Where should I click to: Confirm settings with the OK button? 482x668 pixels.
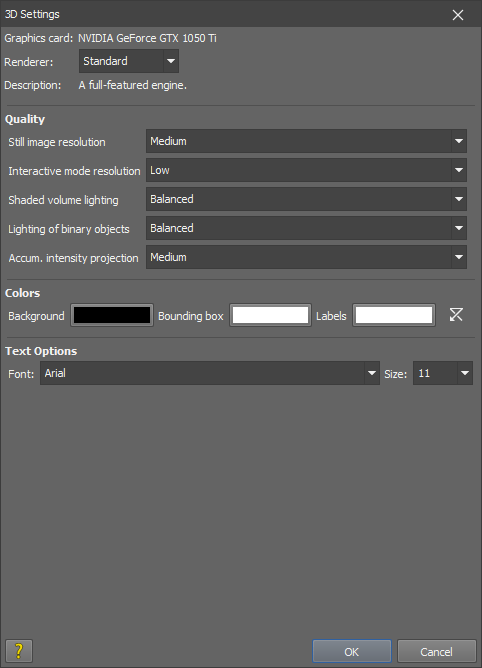pos(352,651)
